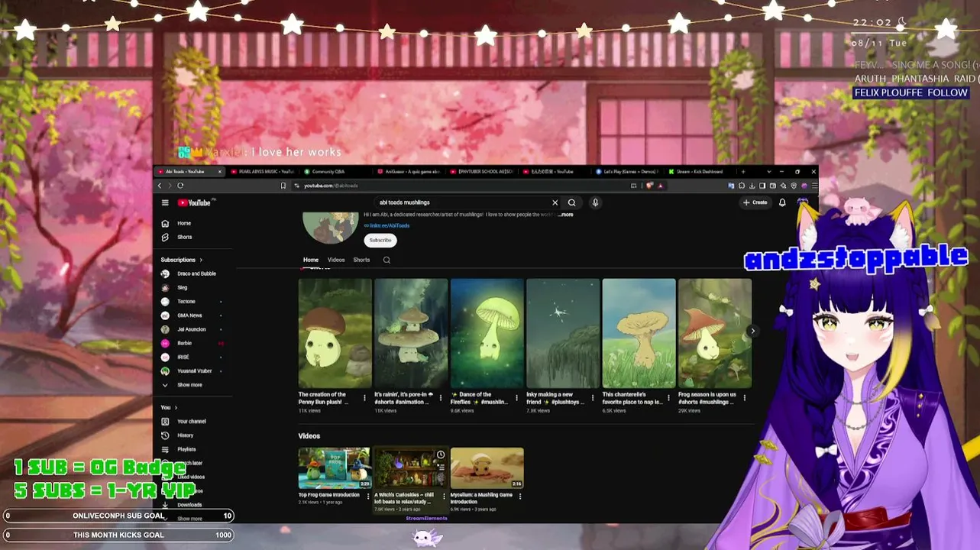This screenshot has height=550, width=980.
Task: Open the Barbie channel subscription
Action: [184, 343]
